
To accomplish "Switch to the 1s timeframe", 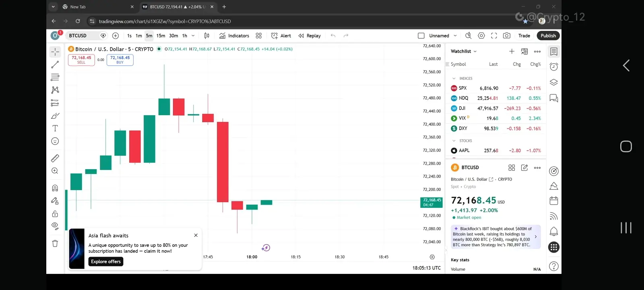I will coord(129,36).
